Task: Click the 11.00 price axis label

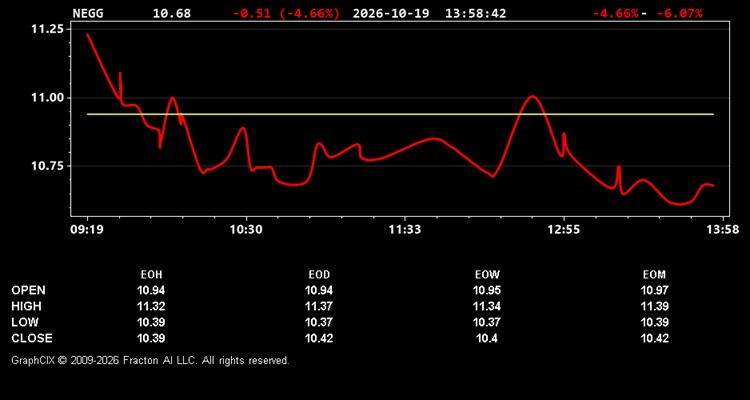Action: pyautogui.click(x=47, y=98)
